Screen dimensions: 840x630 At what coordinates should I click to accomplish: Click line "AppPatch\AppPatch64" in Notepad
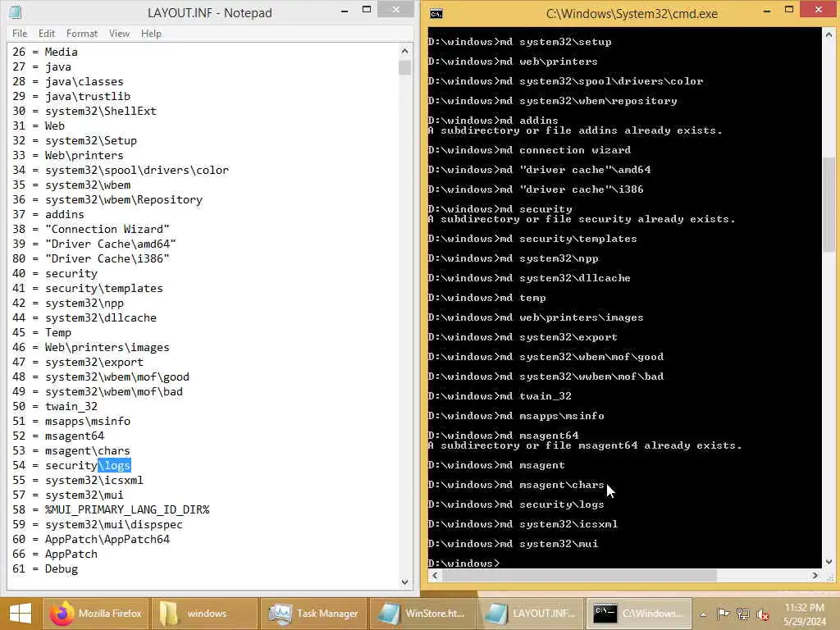tap(90, 539)
